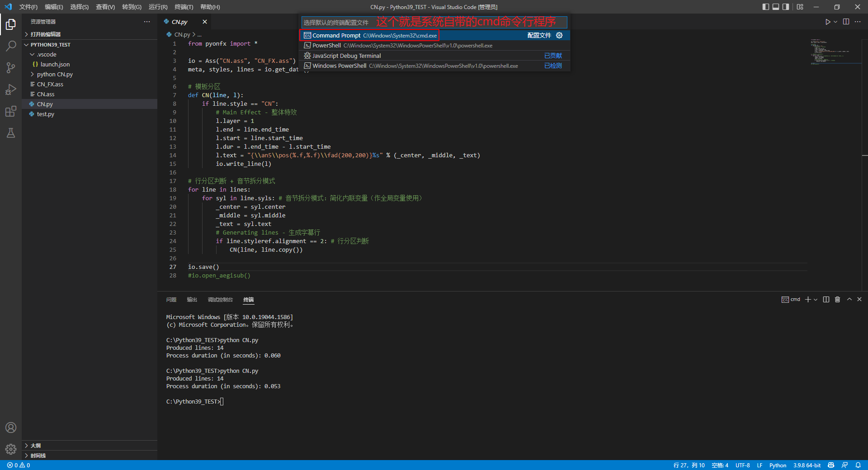Open the terminal profile dropdown arrow
Image resolution: width=868 pixels, height=470 pixels.
815,299
